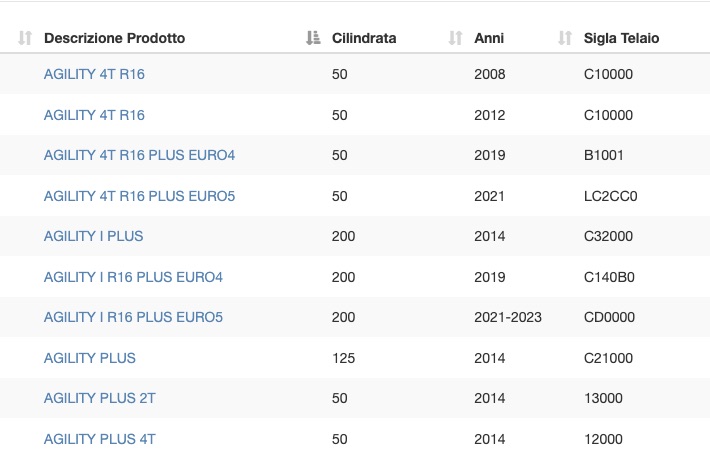The width and height of the screenshot is (710, 466).
Task: Sort by the Cilindrata column header
Action: pyautogui.click(x=364, y=38)
